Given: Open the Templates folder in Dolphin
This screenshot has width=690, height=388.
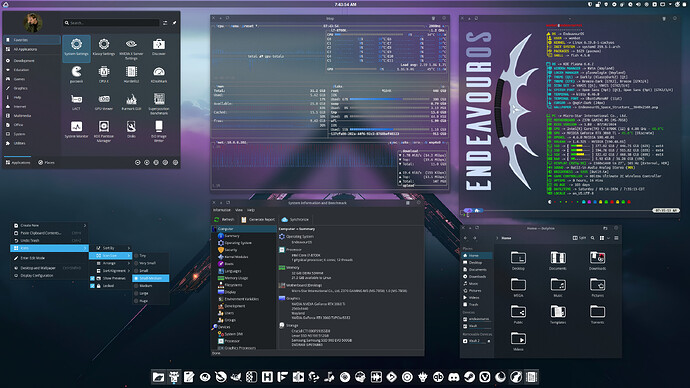Looking at the screenshot, I should point(558,315).
